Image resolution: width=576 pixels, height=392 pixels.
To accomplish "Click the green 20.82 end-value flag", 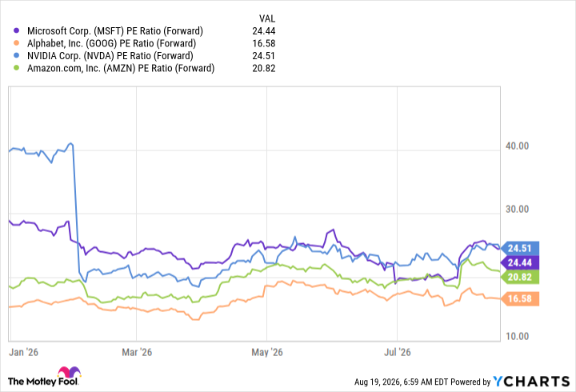I will click(520, 277).
